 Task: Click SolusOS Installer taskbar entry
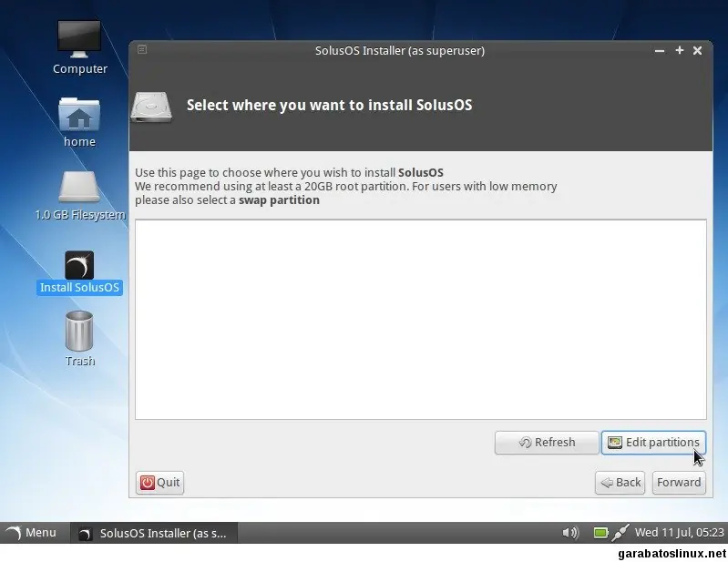(154, 533)
